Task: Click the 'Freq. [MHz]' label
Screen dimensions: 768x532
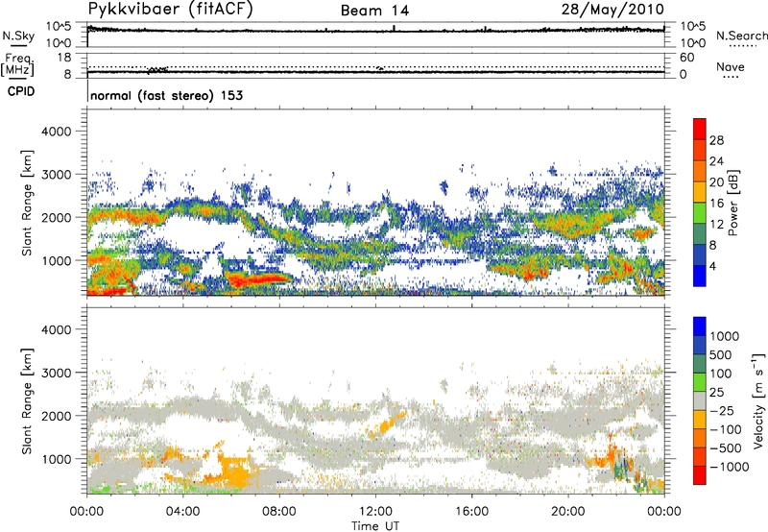Action: [17, 65]
